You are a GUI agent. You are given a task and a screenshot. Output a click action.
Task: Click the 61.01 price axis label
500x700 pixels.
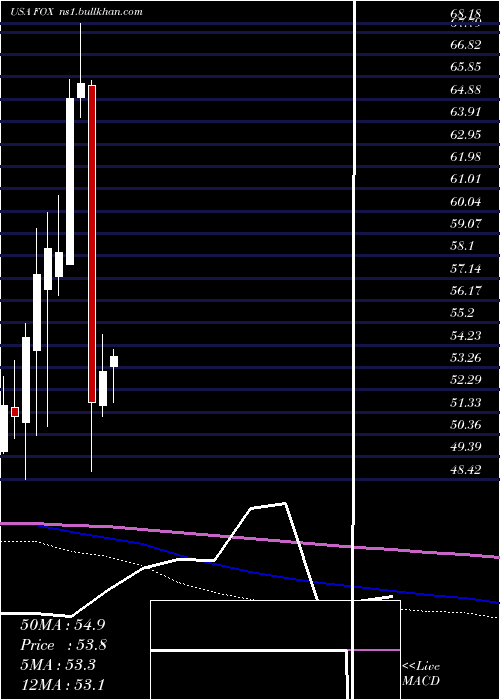(466, 179)
